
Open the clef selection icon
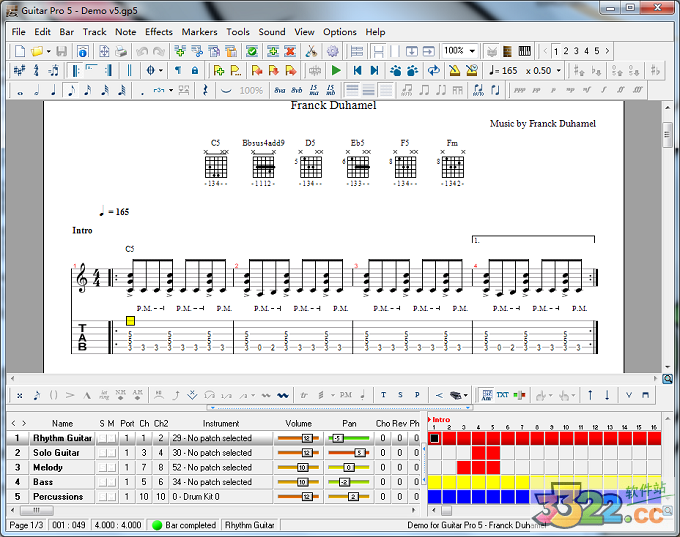36,70
